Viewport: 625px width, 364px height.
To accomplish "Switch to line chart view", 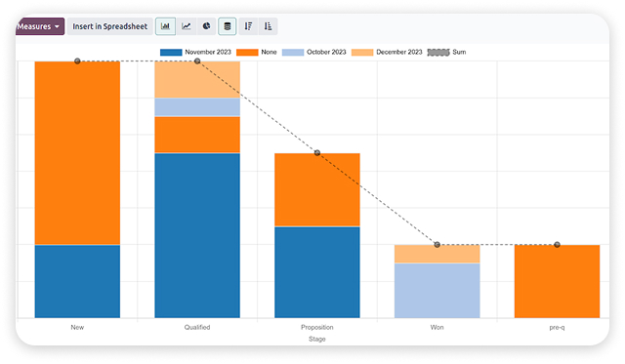I will (187, 26).
